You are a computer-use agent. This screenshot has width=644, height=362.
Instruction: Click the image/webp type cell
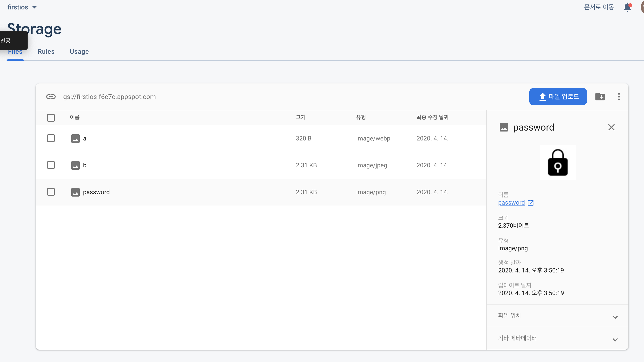point(373,138)
